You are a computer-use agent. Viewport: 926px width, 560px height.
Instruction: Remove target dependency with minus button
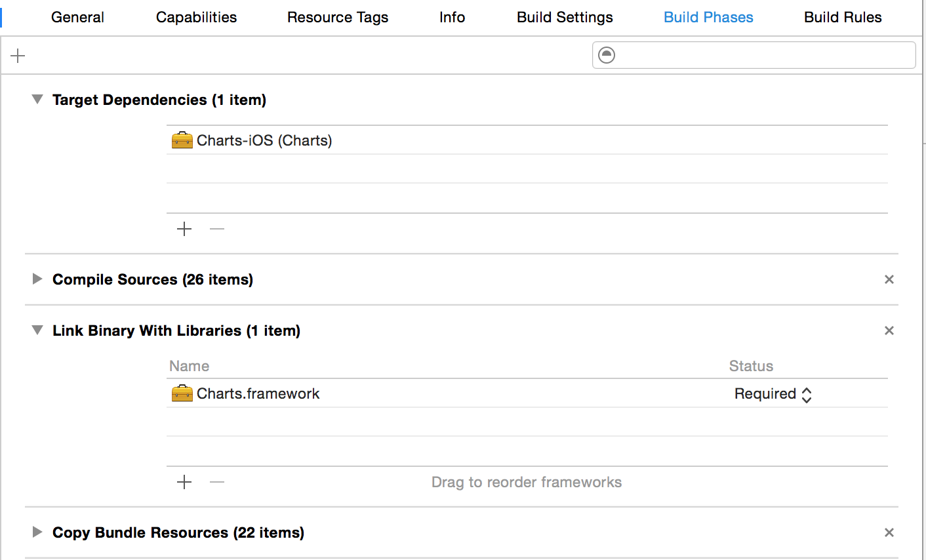[217, 229]
